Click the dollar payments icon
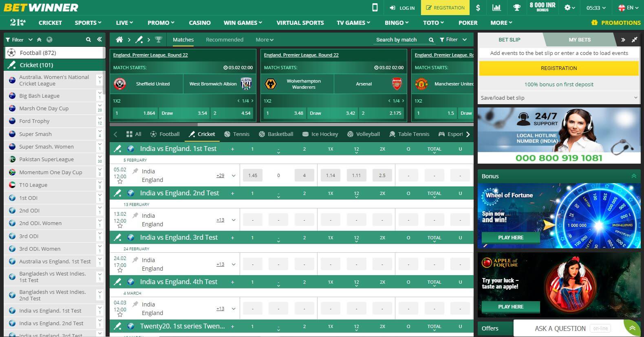This screenshot has height=337, width=644. [478, 8]
